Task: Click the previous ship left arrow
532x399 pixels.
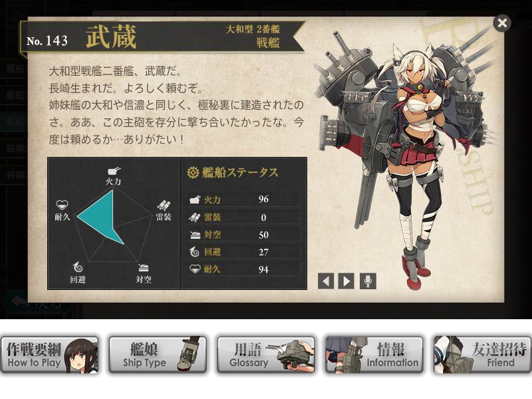Action: click(x=326, y=281)
